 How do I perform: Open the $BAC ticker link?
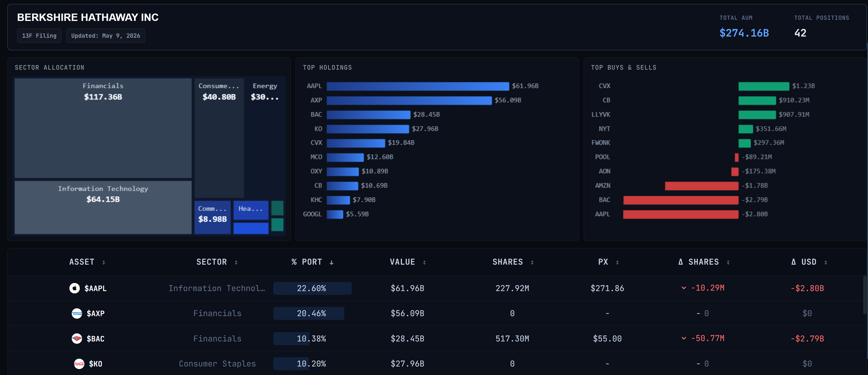[96, 339]
